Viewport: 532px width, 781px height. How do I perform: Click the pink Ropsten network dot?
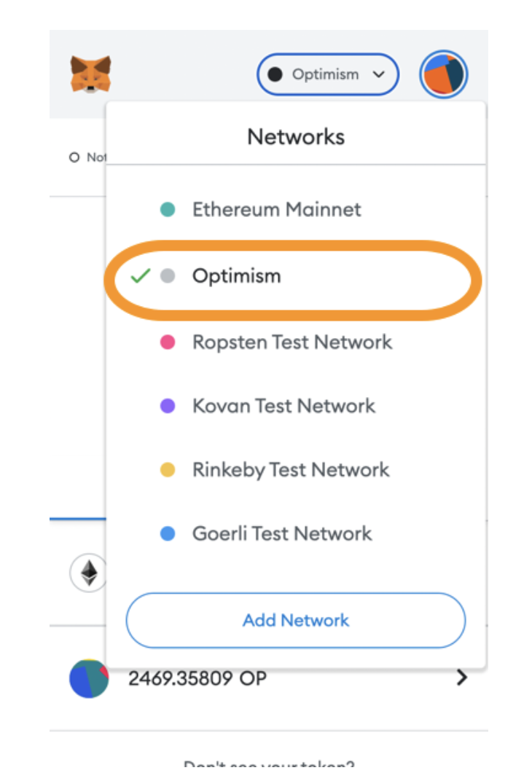click(168, 342)
